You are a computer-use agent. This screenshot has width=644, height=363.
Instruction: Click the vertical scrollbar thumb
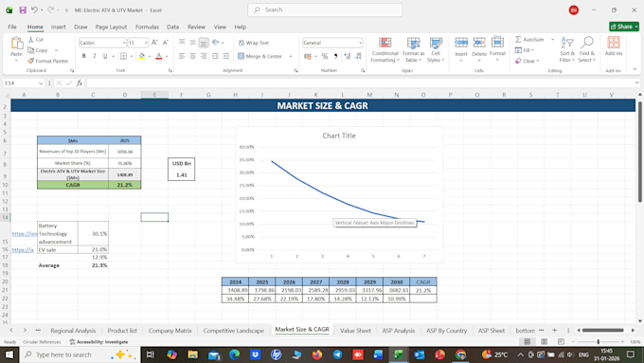[639, 152]
